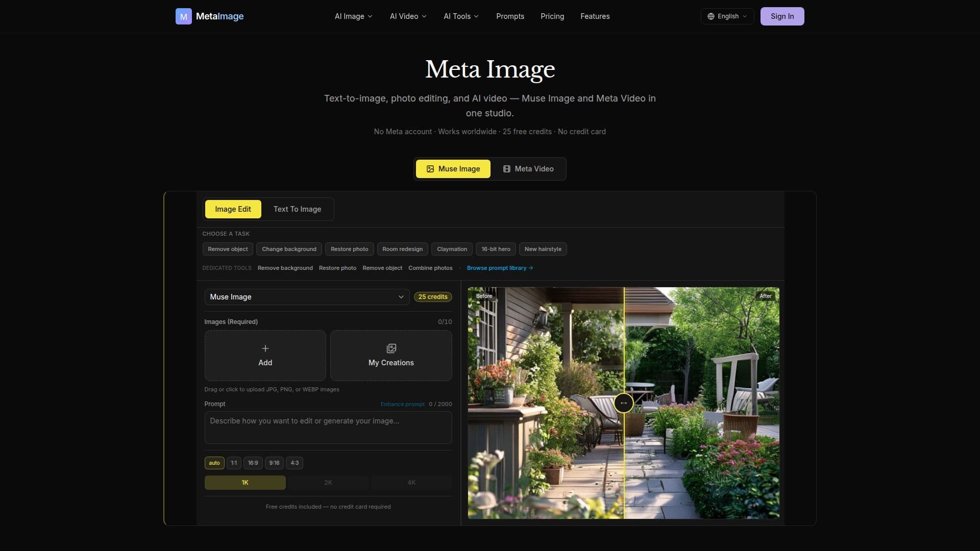Screen dimensions: 980x551
Task: Expand the AI Tools menu
Action: 461,16
